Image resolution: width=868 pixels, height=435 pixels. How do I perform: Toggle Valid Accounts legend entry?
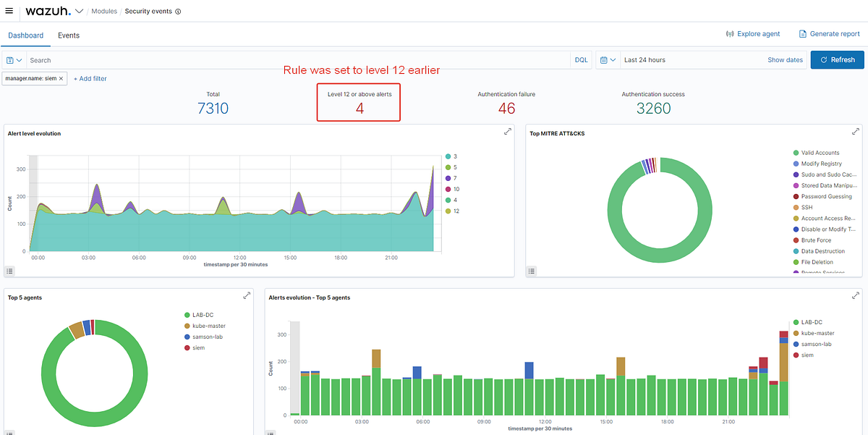[x=816, y=153]
